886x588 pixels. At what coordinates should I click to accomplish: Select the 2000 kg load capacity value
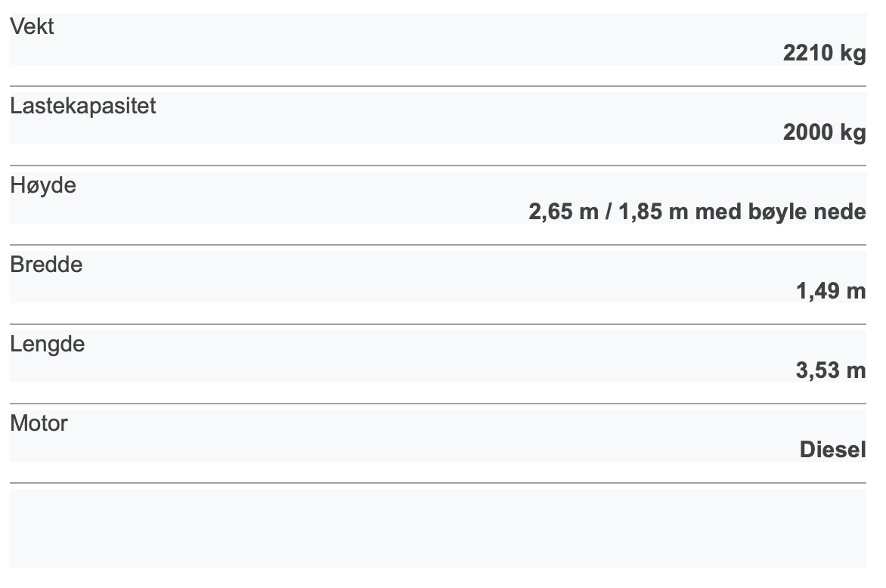point(824,132)
